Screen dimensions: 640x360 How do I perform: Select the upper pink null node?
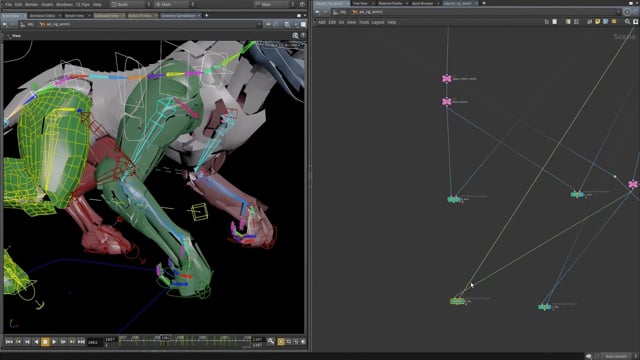click(x=447, y=79)
